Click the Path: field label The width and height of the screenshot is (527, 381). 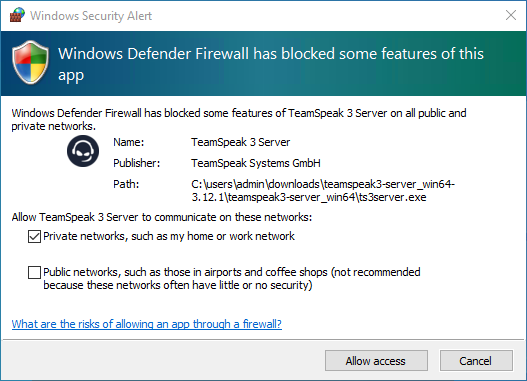point(126,184)
